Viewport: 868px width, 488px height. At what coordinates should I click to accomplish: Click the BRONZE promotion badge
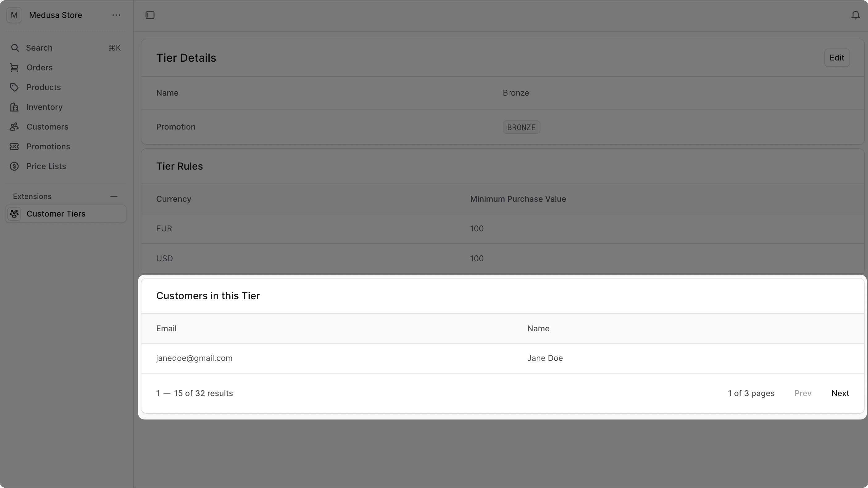(521, 127)
